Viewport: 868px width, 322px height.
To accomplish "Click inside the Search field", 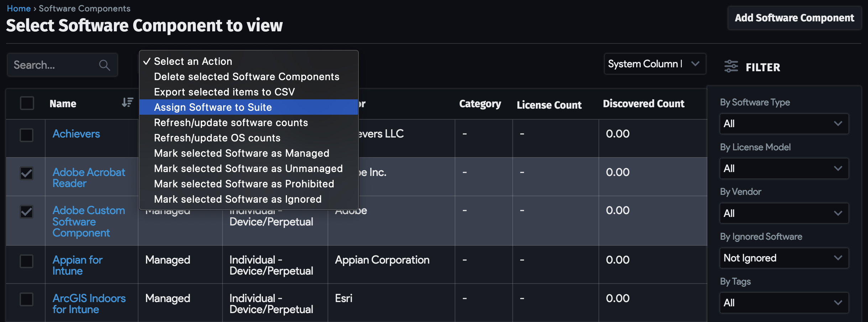I will click(x=53, y=65).
